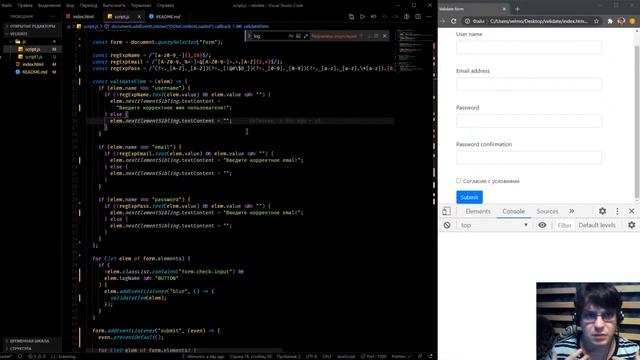The image size is (640, 360).
Task: Reload the page in Chrome
Action: coord(453,21)
